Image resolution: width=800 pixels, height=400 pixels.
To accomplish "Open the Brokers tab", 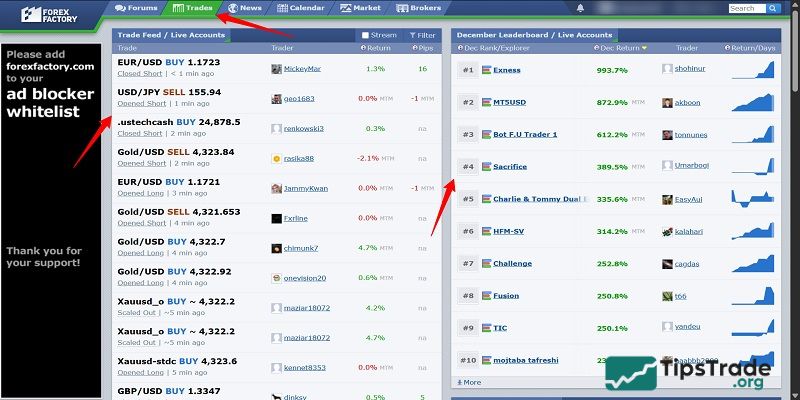I will click(417, 8).
